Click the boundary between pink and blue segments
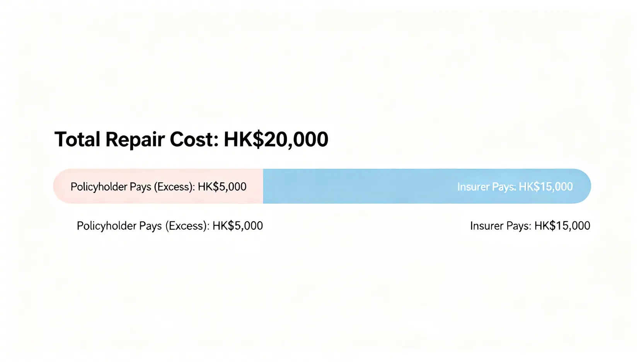Screen dimensions: 644x362 point(263,186)
